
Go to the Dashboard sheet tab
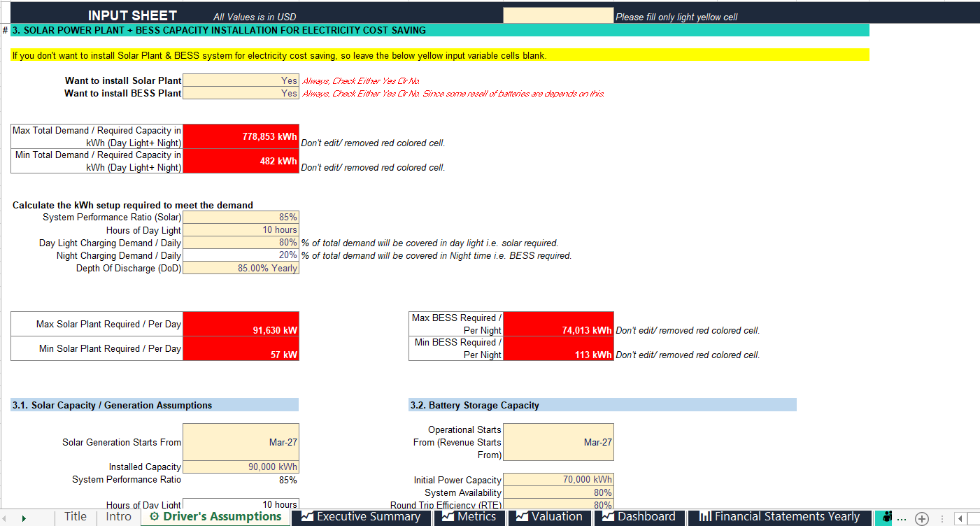639,517
